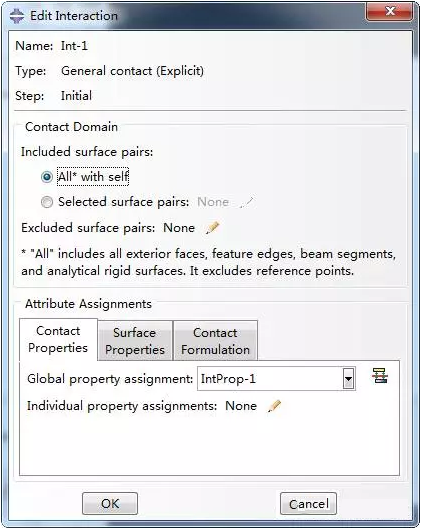
Task: Close the Edit Interaction dialog
Action: click(390, 12)
